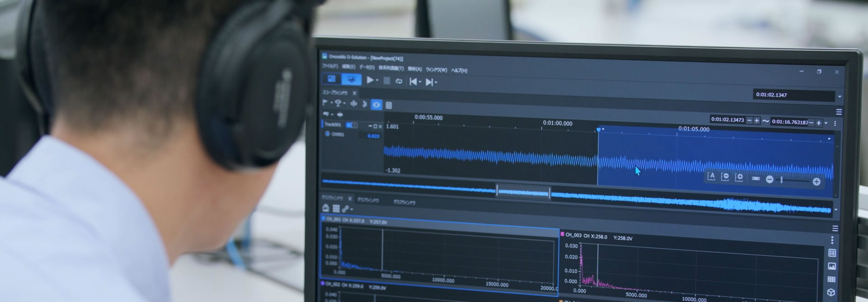Jump forward with the skip-forward button
Screen dimensions: 868x302
pyautogui.click(x=429, y=82)
